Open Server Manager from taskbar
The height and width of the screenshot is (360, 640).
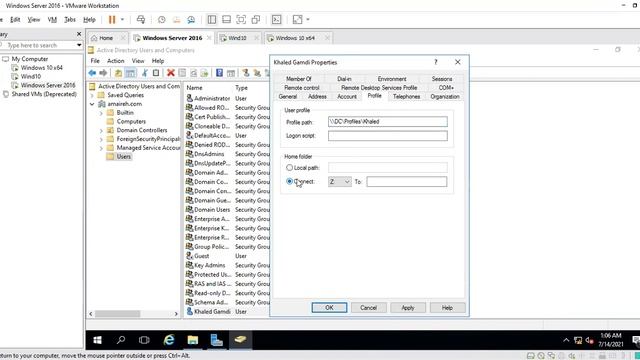(x=216, y=340)
